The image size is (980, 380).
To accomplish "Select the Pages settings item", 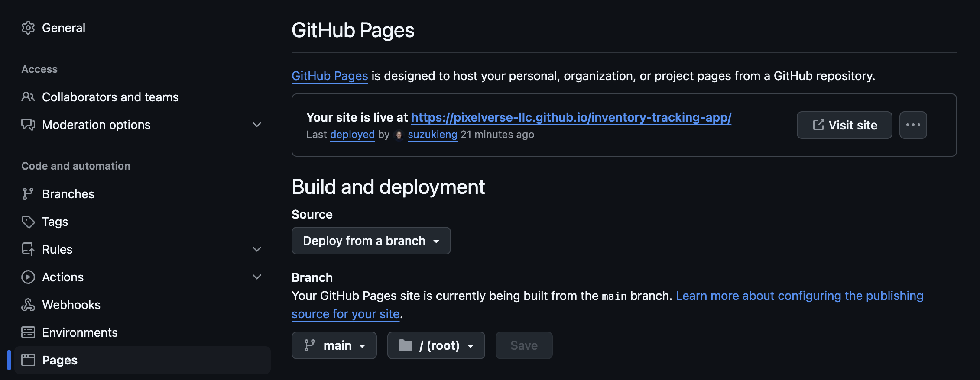I will tap(143, 360).
